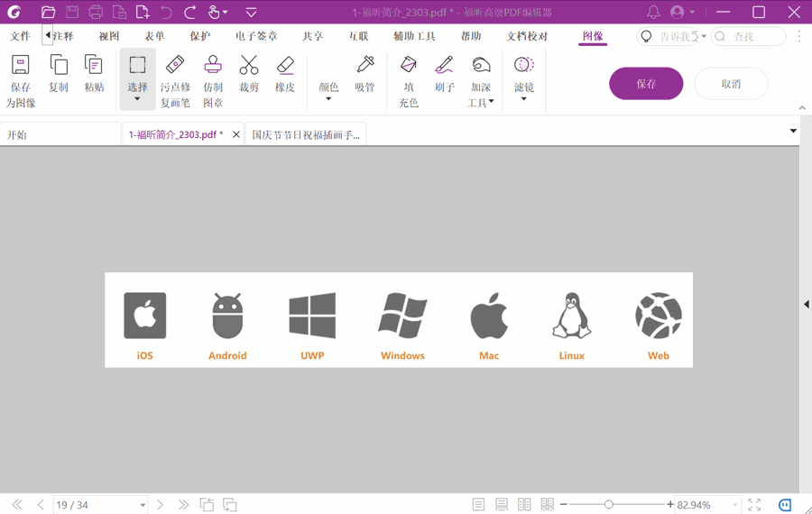Switch to the 保护 protect ribbon tab
Screen dimensions: 812x514
coord(200,36)
